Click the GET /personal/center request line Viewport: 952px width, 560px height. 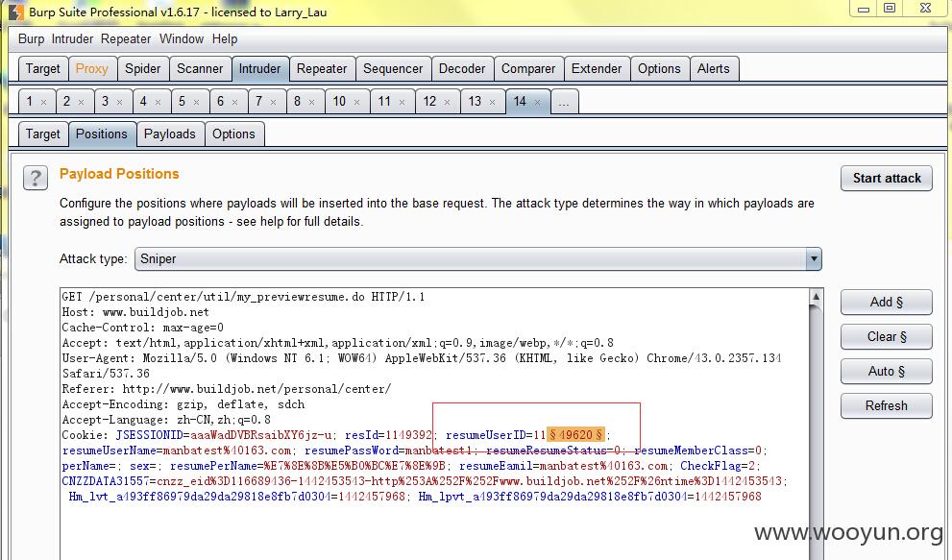pyautogui.click(x=243, y=297)
